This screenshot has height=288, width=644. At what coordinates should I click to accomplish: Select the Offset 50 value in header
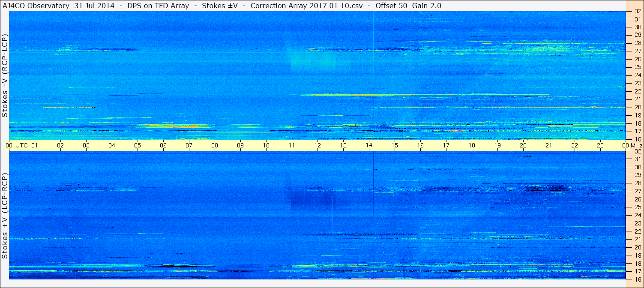coord(391,6)
